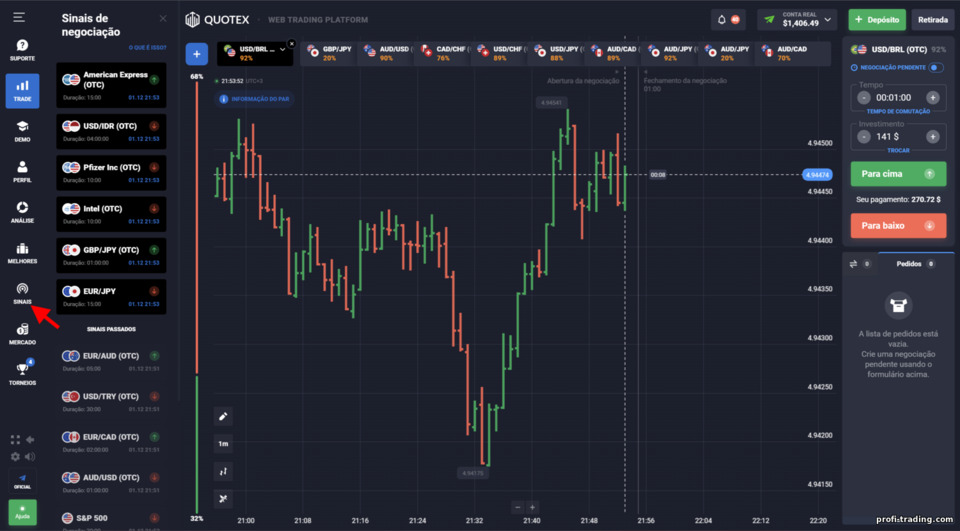Viewport: 960px width, 531px height.
Task: Open the hamburger menu icon
Action: tap(19, 17)
